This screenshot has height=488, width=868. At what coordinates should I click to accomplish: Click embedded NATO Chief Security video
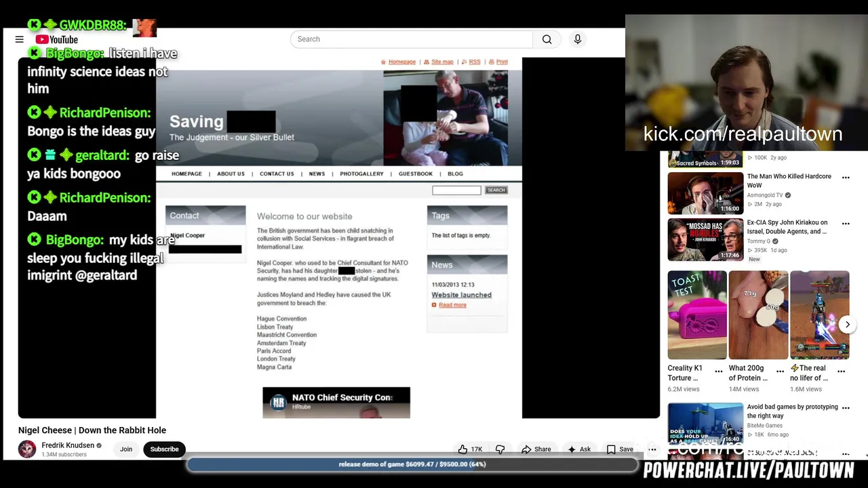[336, 403]
